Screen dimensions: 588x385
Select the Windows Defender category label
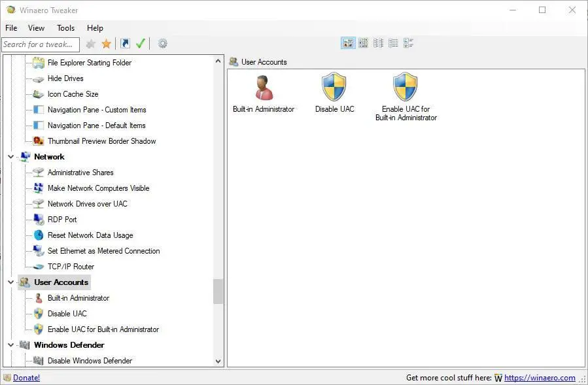[69, 345]
